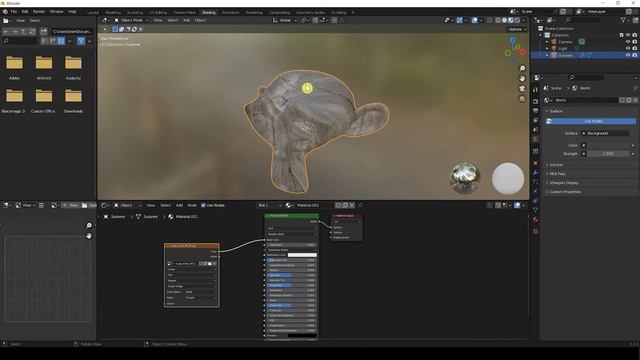
Task: Hide the Collection via eye icon
Action: (628, 35)
